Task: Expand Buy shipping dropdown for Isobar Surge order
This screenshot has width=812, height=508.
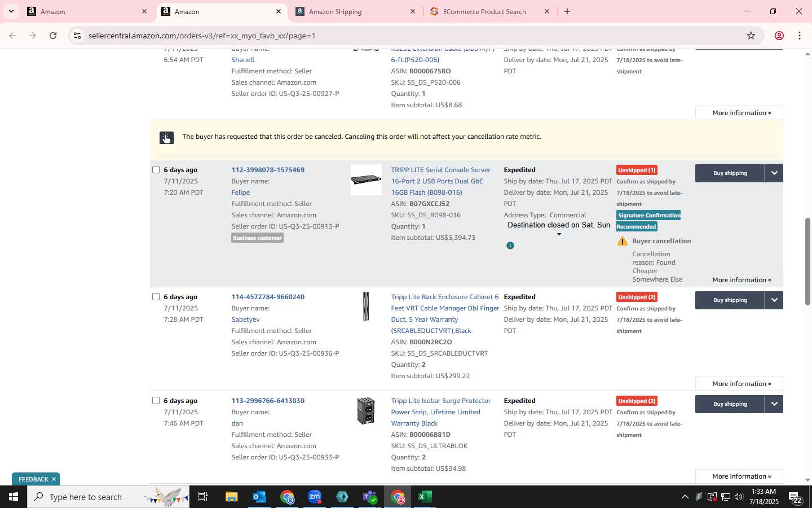Action: (x=774, y=404)
